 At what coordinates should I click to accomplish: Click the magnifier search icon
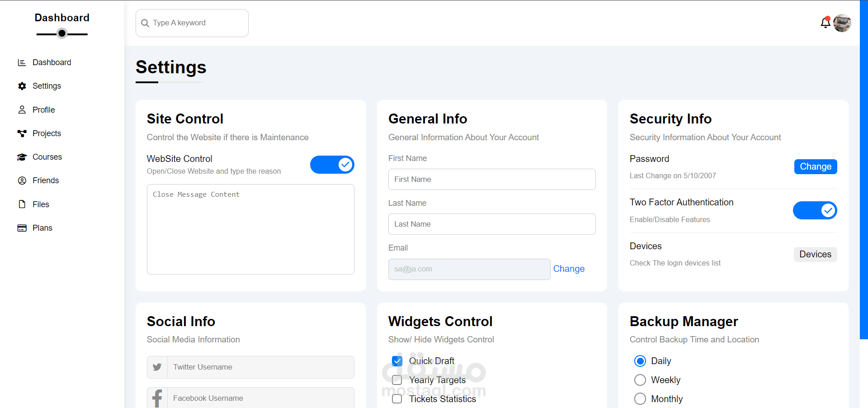pyautogui.click(x=145, y=23)
